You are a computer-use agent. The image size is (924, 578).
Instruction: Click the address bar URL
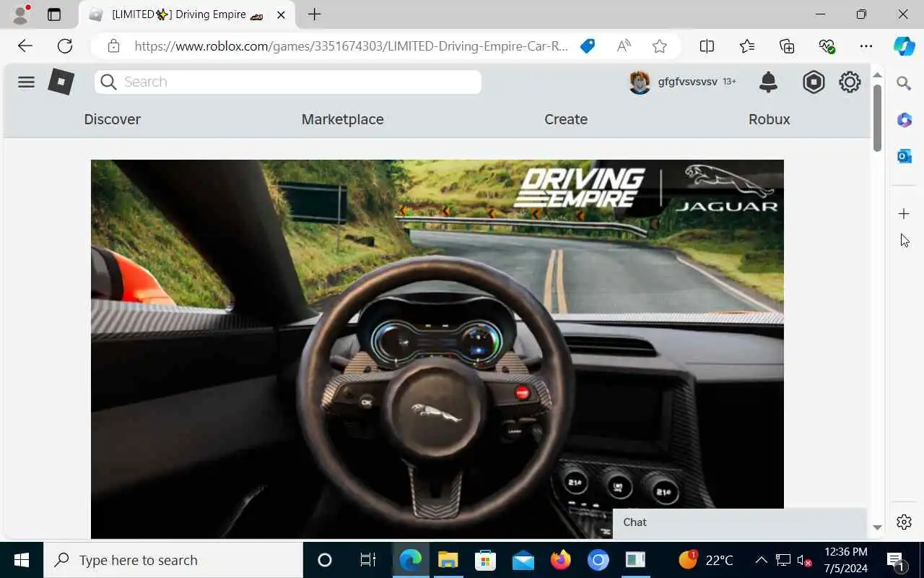pyautogui.click(x=351, y=46)
